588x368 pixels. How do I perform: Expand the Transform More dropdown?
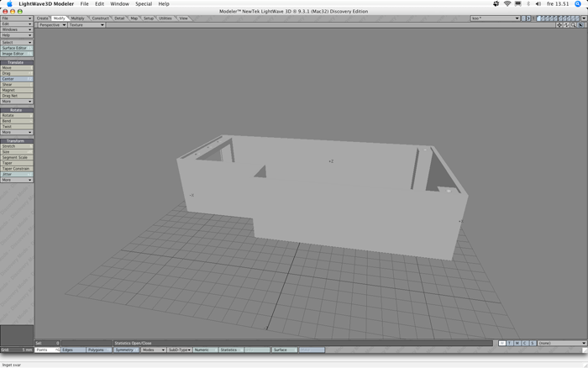point(17,180)
